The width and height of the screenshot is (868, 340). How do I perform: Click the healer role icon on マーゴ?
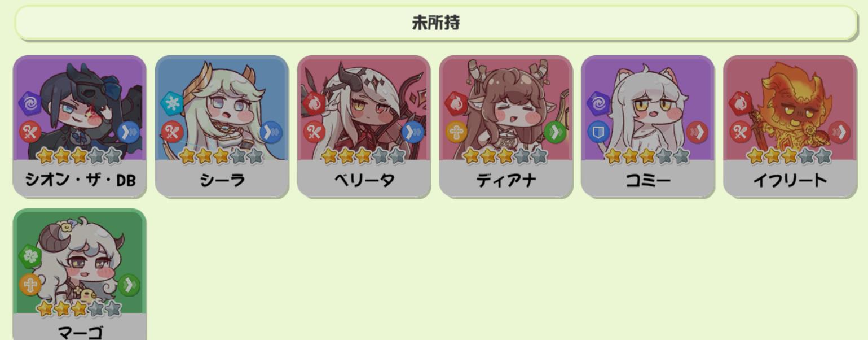pos(29,285)
